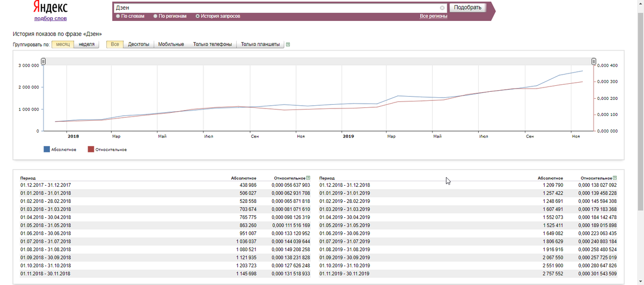This screenshot has height=285, width=644.
Task: Switch to the Все devices tab
Action: 115,44
